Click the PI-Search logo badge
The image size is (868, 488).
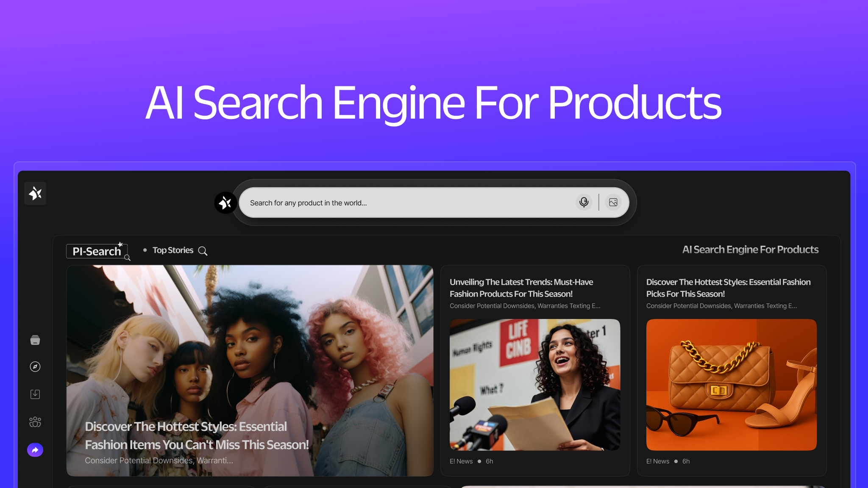pyautogui.click(x=97, y=251)
